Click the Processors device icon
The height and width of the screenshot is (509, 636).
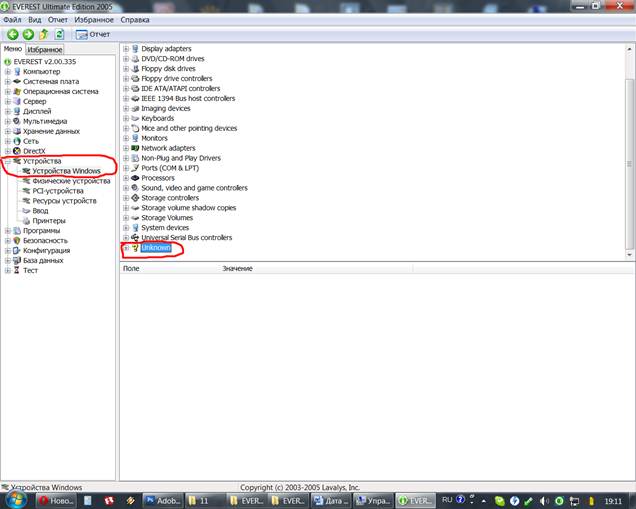click(135, 178)
